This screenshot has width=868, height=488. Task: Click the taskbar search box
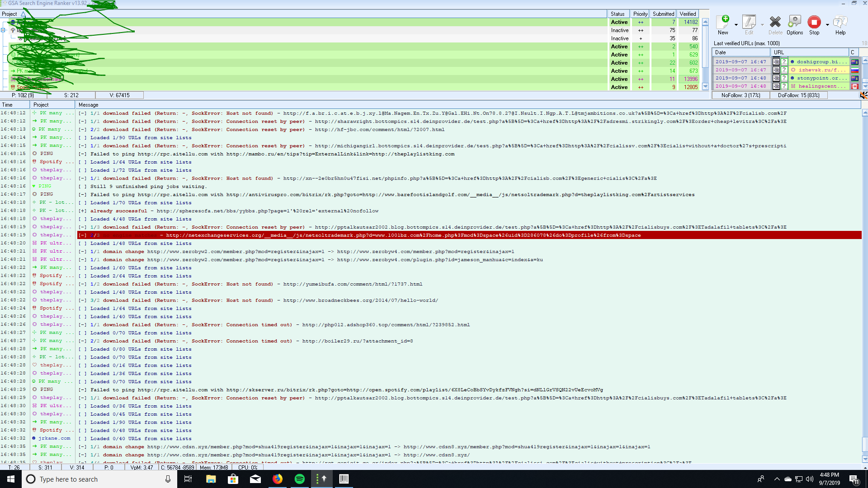[x=99, y=479]
